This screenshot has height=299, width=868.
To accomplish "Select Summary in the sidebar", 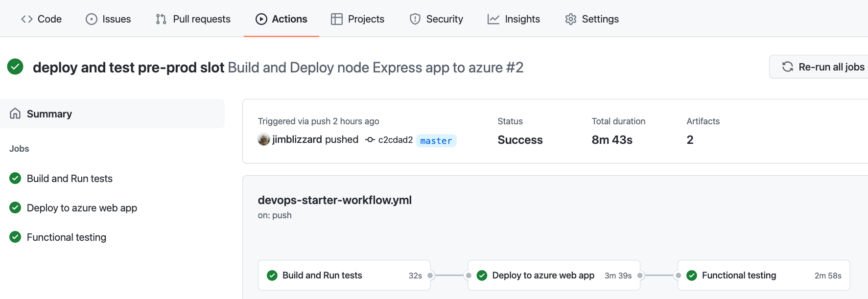I will coord(112,114).
